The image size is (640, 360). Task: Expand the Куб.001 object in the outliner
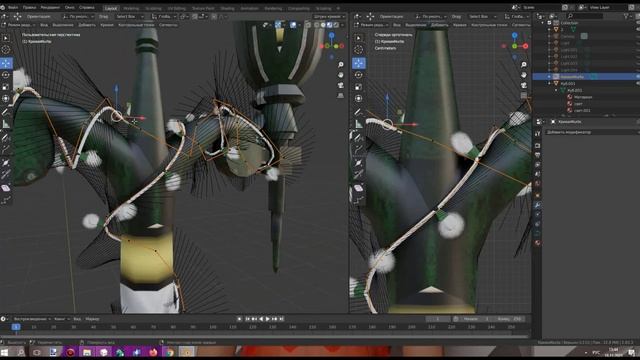(x=549, y=83)
